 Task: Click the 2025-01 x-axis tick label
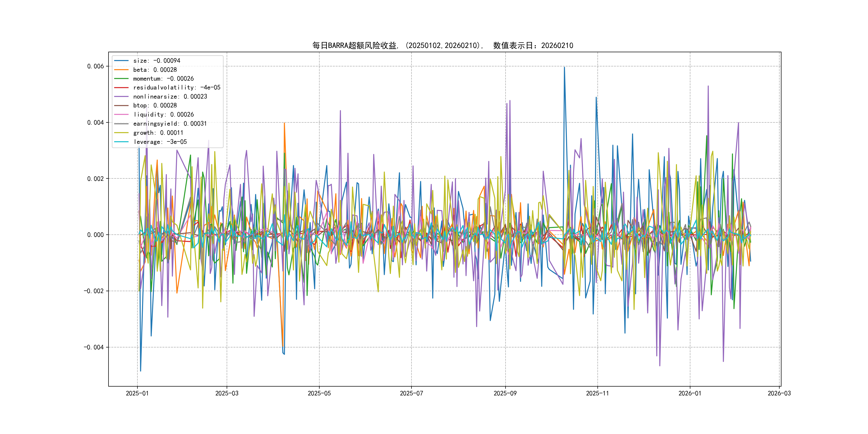click(137, 393)
